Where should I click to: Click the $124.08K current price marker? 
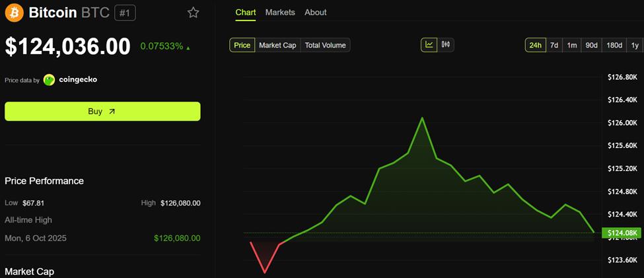622,232
